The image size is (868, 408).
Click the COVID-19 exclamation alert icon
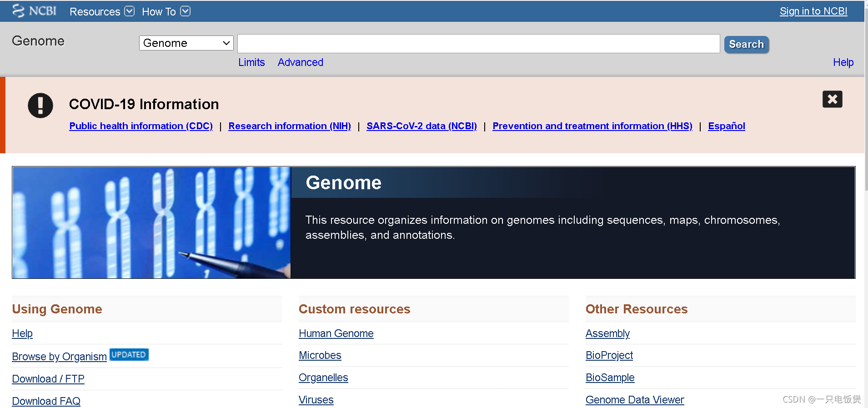40,106
